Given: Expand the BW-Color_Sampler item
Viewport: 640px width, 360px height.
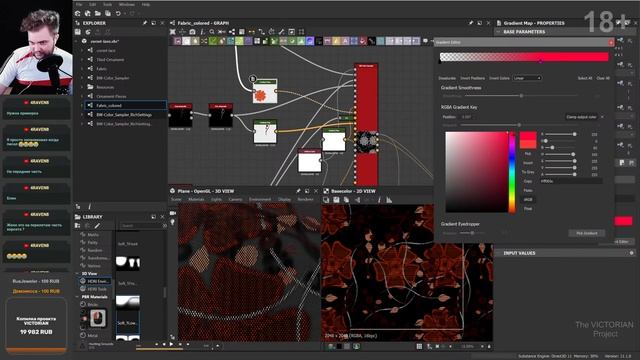Looking at the screenshot, I should click(x=82, y=78).
